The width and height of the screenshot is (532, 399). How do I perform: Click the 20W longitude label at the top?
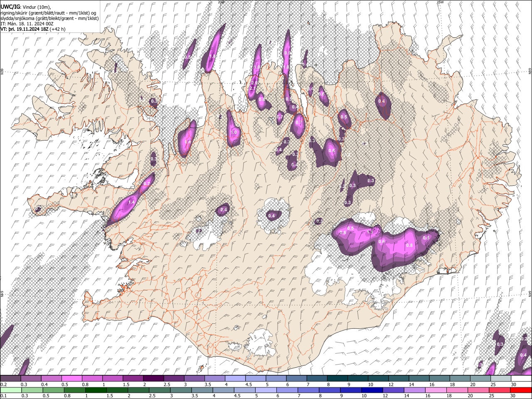tap(221, 2)
